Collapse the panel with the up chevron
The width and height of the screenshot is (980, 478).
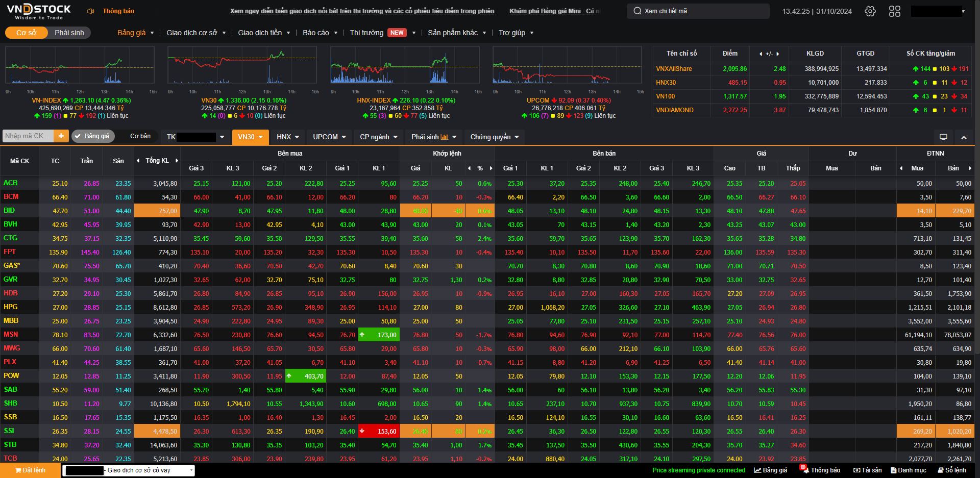pyautogui.click(x=964, y=137)
